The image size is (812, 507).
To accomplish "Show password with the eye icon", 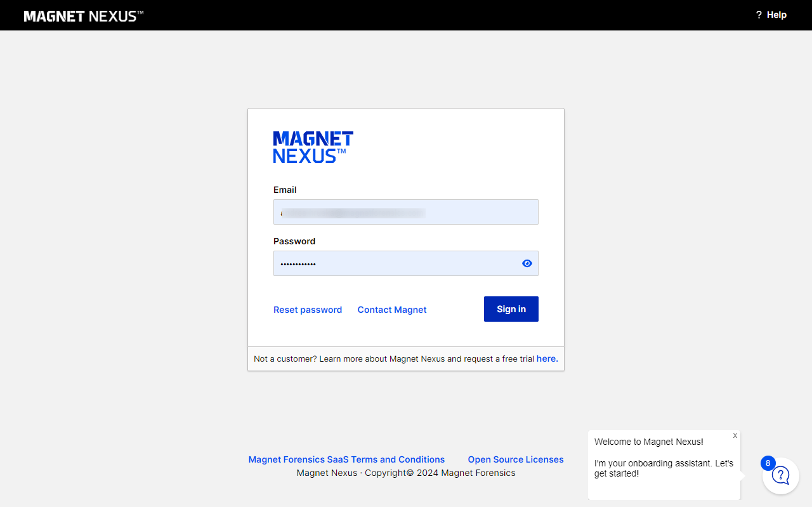I will pos(527,263).
